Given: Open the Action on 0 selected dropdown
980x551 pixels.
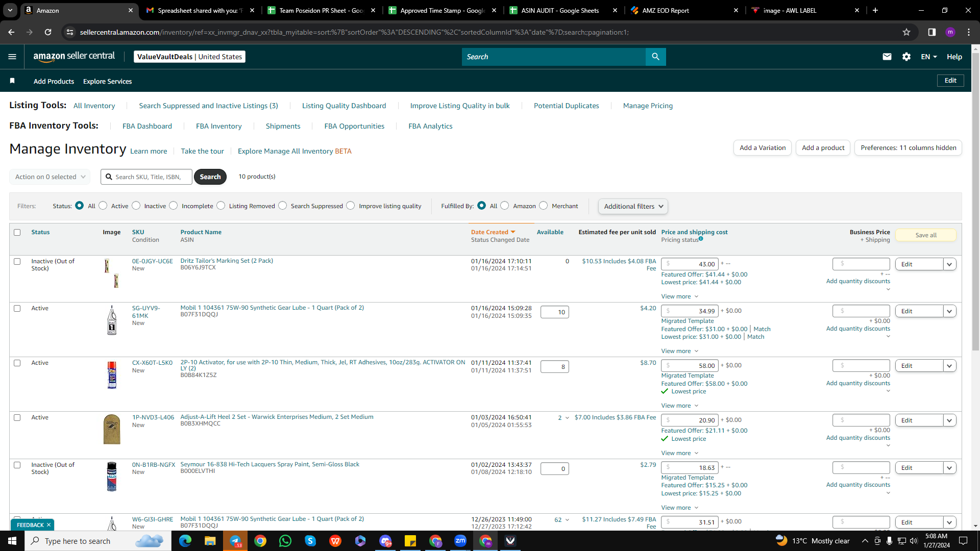Looking at the screenshot, I should coord(50,177).
